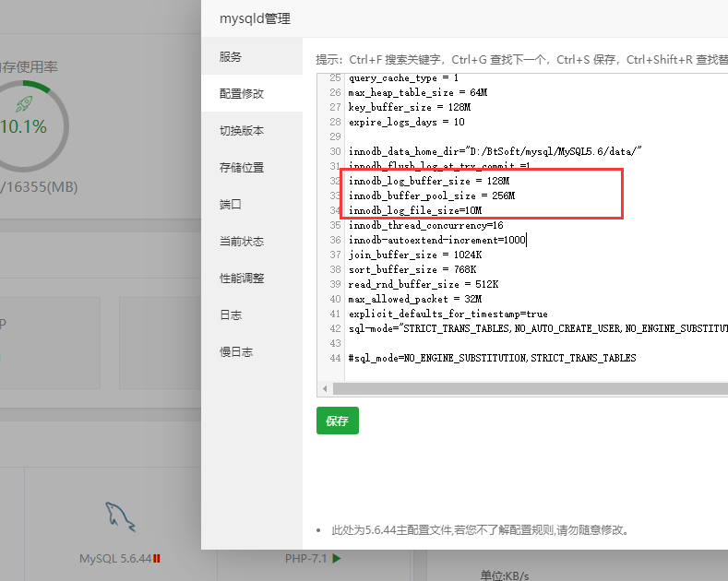Click the horizontal scrollbar track of the config editor
The image size is (728, 581).
(531, 388)
